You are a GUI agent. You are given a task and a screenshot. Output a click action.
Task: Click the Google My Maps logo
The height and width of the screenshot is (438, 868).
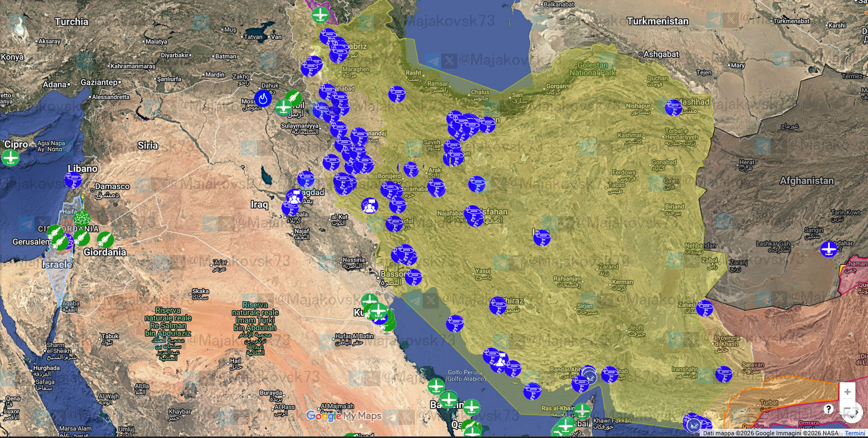tap(344, 416)
